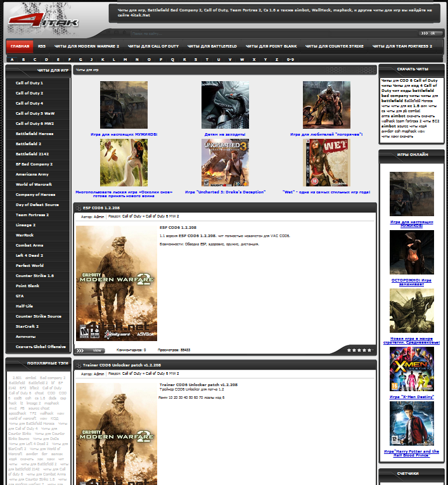This screenshot has width=448, height=485.
Task: Select letter A in the alphabet bar
Action: click(12, 60)
